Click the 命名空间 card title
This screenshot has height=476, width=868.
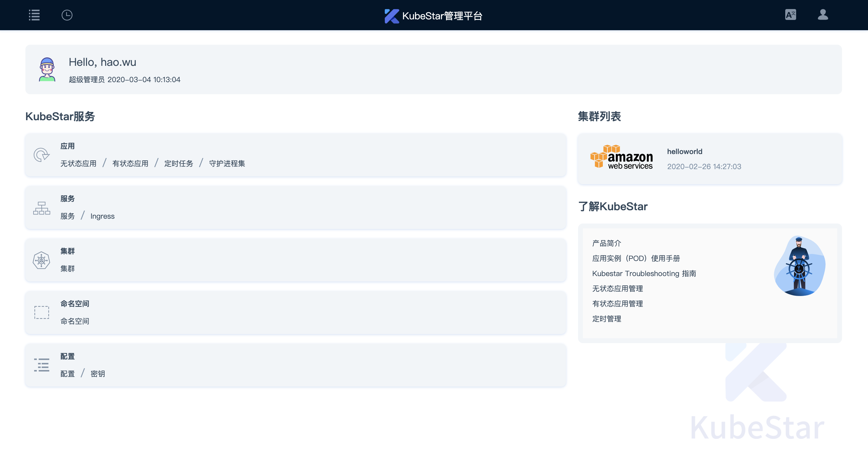[75, 304]
